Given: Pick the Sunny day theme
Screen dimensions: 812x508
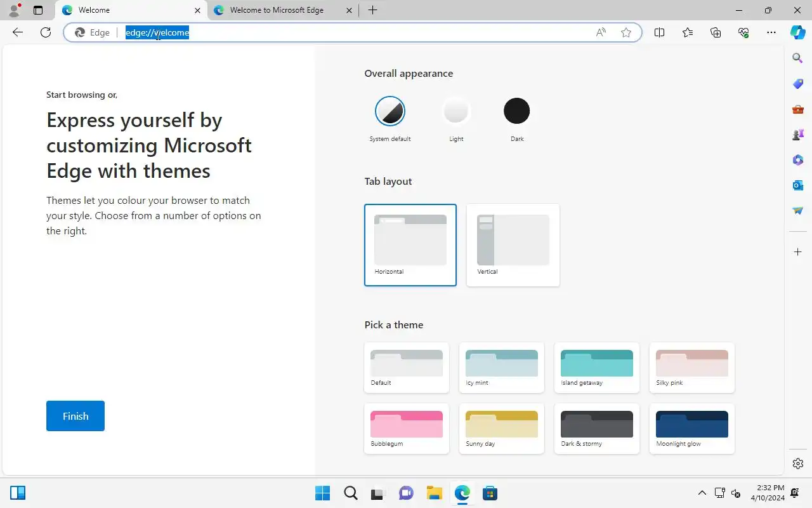Looking at the screenshot, I should [502, 429].
